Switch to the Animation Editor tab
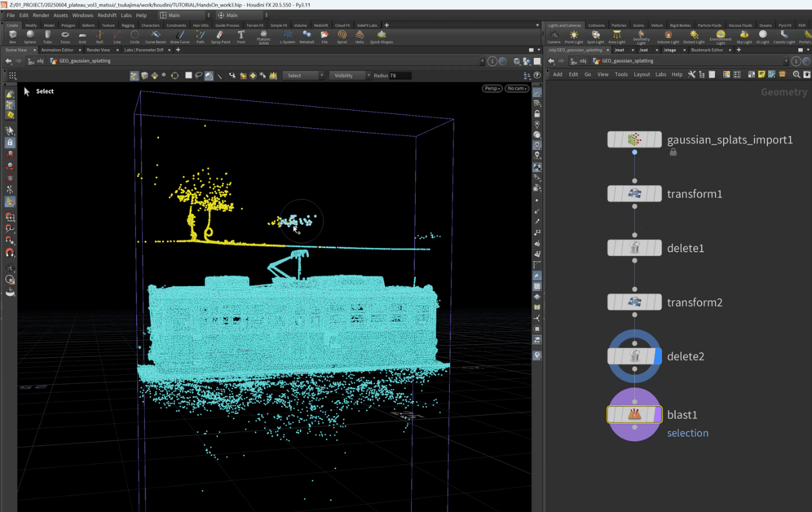This screenshot has height=512, width=812. 57,50
